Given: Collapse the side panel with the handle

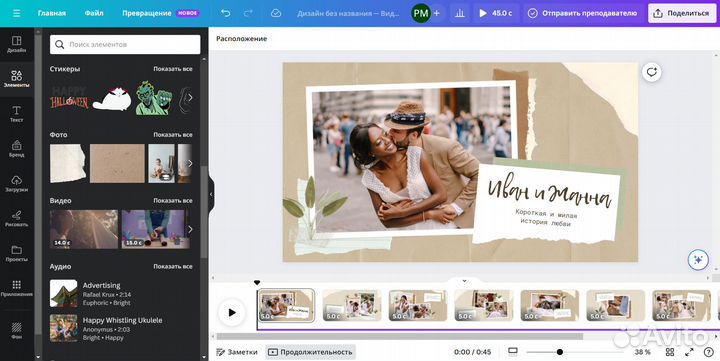Looking at the screenshot, I should (211, 194).
